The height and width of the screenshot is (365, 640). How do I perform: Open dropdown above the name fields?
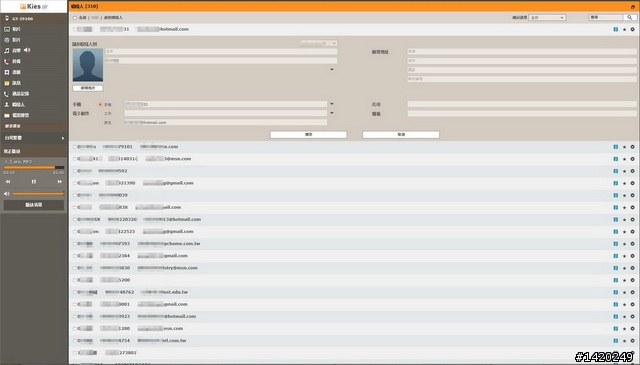coord(319,43)
